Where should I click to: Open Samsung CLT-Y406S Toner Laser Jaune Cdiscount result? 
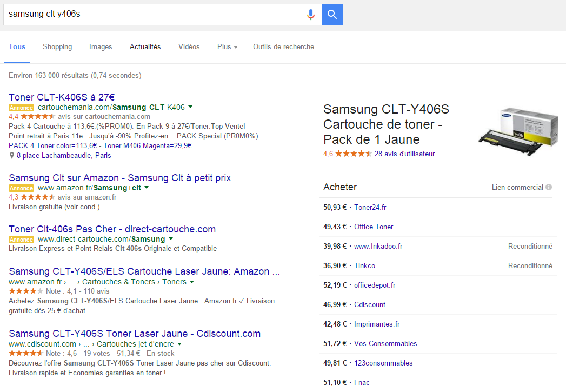click(135, 334)
